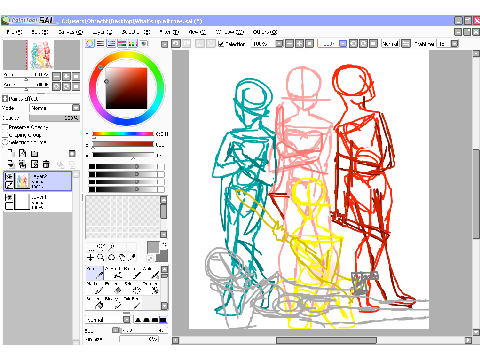Select the zoom magnifier tool
Screen dimensions: 480x360
click(101, 257)
